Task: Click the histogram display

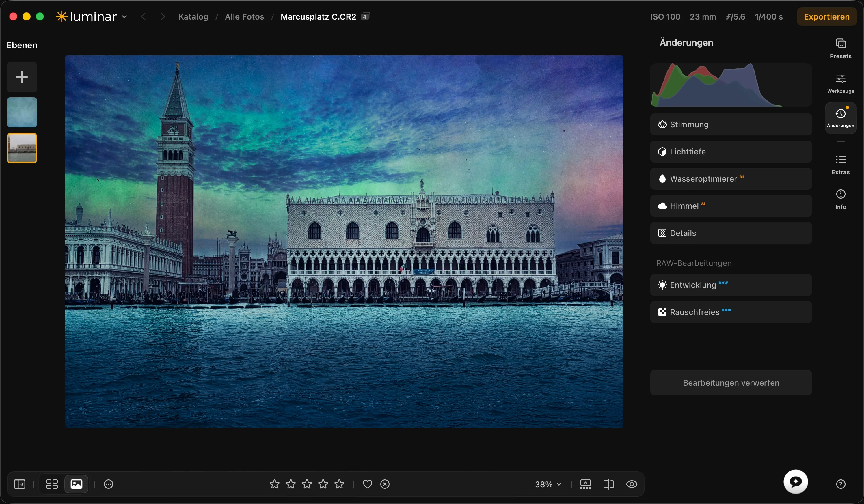Action: (x=731, y=85)
